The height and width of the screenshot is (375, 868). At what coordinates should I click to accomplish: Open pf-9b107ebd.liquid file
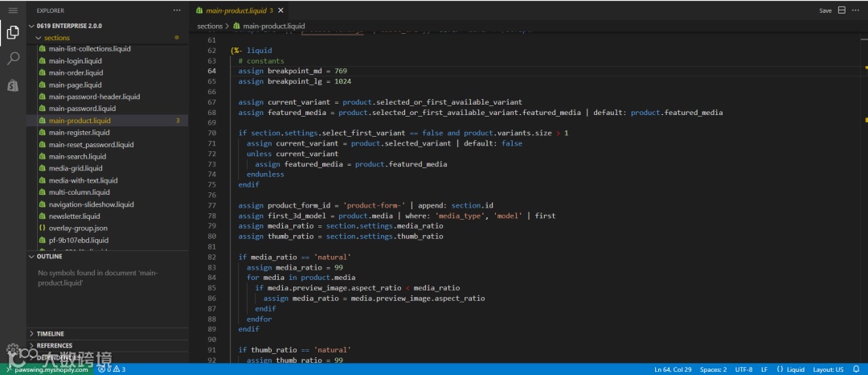(79, 241)
